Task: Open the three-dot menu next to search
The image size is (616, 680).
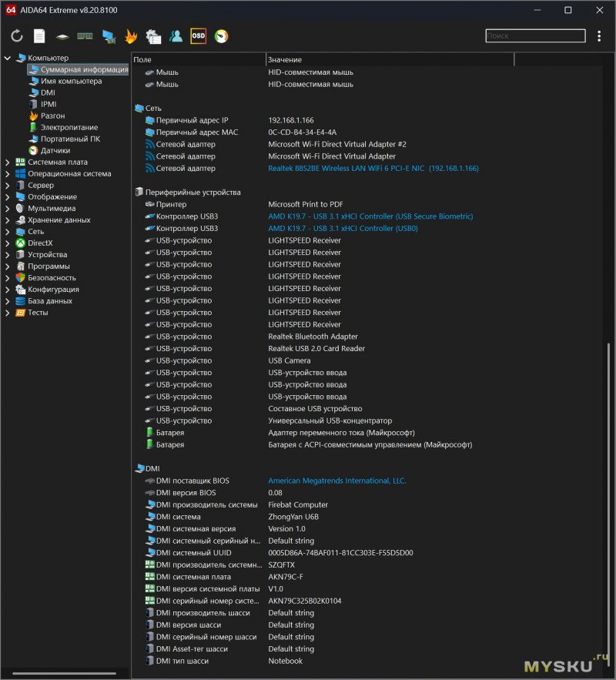Action: pyautogui.click(x=599, y=36)
